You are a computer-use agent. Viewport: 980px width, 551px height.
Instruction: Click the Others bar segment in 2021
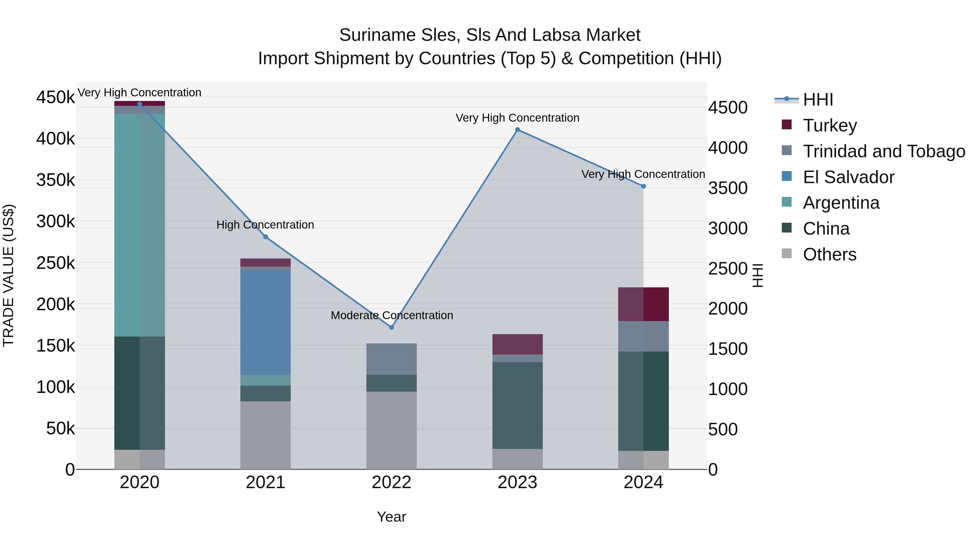pos(265,435)
